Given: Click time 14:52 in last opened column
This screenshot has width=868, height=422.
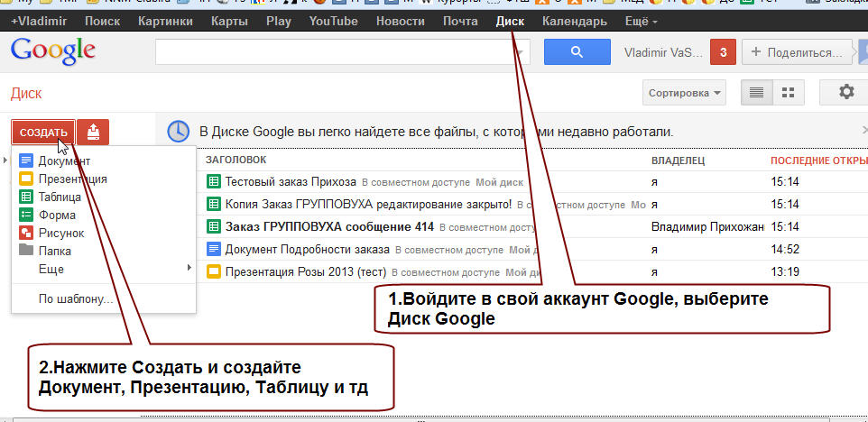Looking at the screenshot, I should pos(785,250).
